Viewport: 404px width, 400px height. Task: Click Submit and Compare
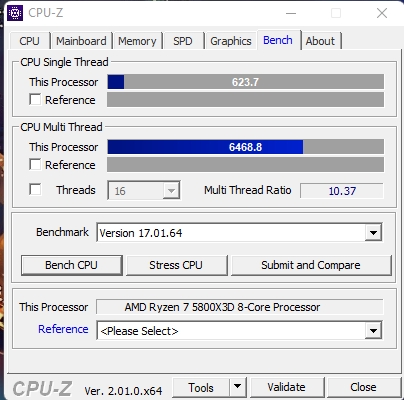311,265
